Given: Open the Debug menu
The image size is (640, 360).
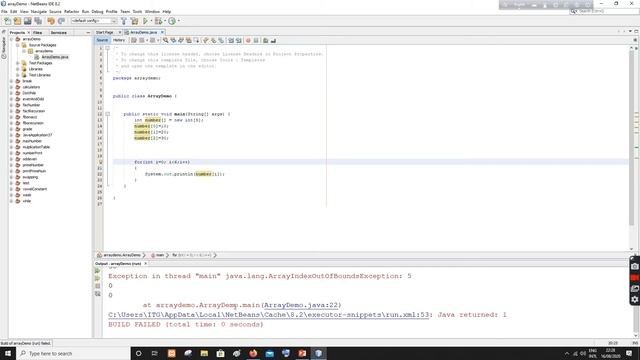Looking at the screenshot, I should pos(97,11).
